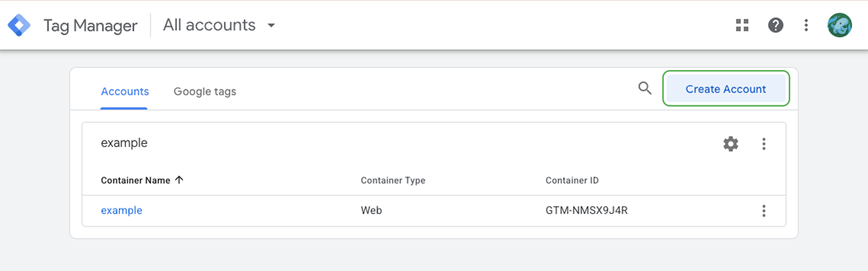Click the Container ID column header
Viewport: 868px width, 271px height.
click(572, 180)
